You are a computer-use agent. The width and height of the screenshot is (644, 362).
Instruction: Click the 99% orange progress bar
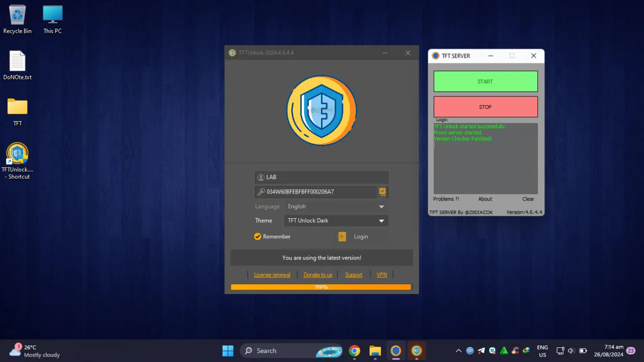point(321,287)
